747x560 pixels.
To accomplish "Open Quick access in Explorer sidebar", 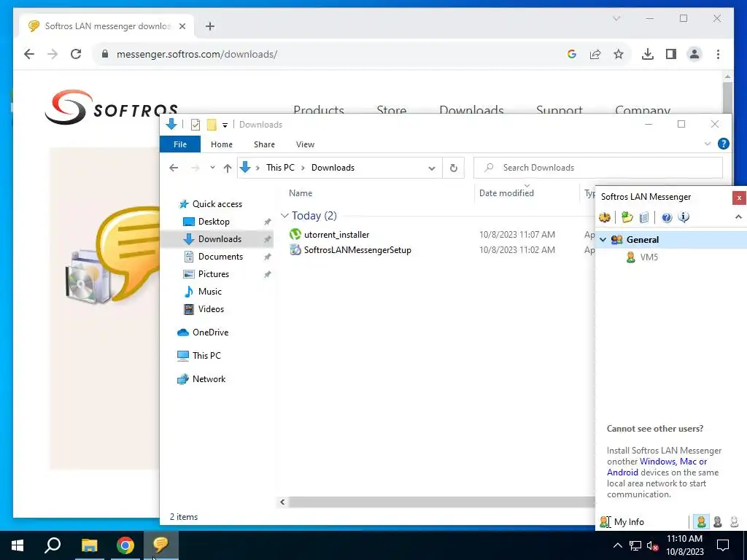I will tap(217, 204).
